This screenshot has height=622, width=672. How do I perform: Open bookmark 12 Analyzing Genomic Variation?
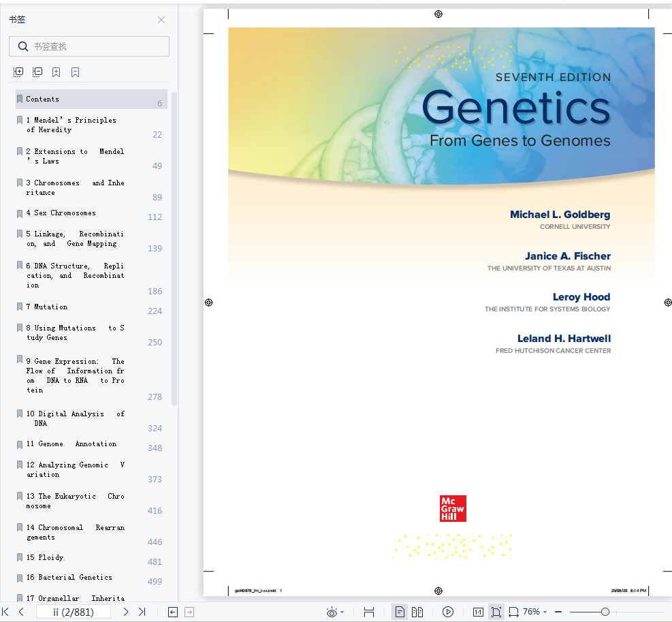[x=91, y=469]
